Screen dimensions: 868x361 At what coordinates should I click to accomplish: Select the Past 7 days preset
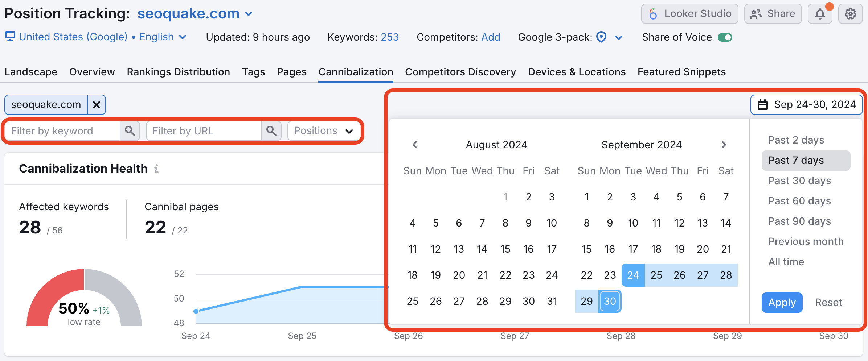tap(806, 160)
